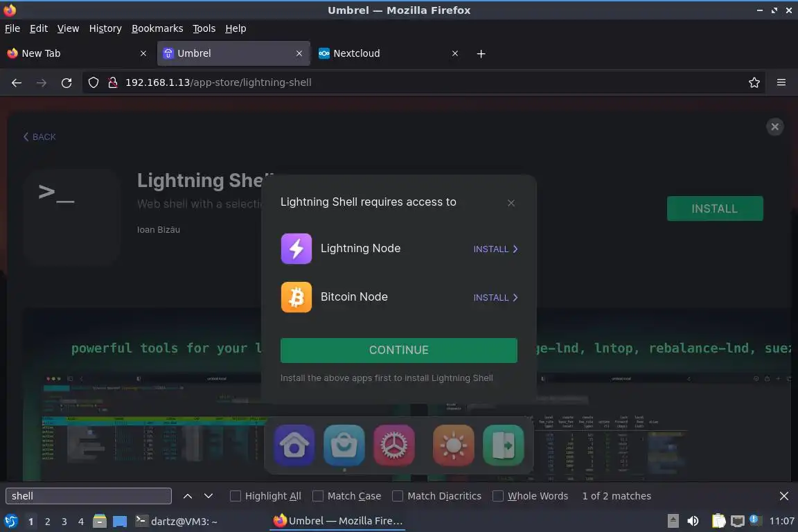Click INSTALL arrow for Bitcoin Node
Screen dimensions: 798x532
tap(496, 297)
